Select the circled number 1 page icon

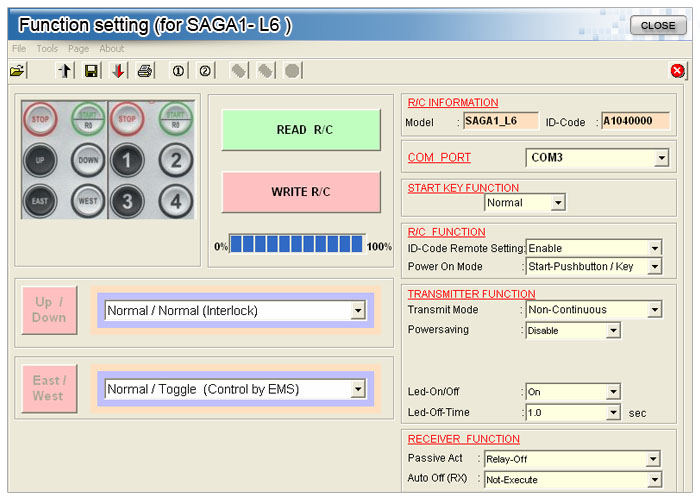[x=179, y=71]
